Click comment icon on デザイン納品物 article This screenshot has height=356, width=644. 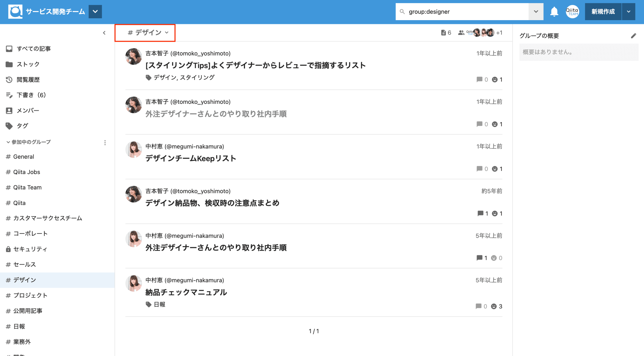point(480,213)
